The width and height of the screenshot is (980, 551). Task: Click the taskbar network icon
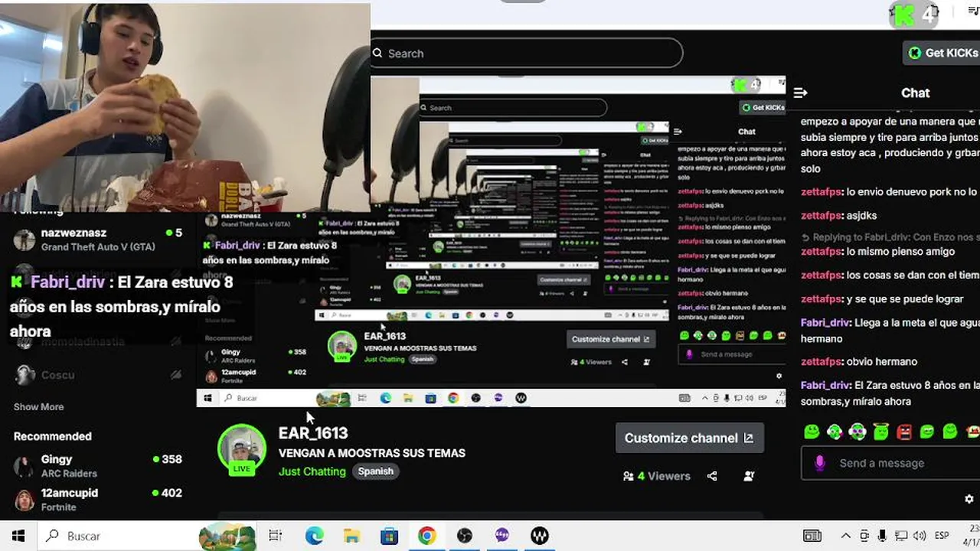pos(901,536)
